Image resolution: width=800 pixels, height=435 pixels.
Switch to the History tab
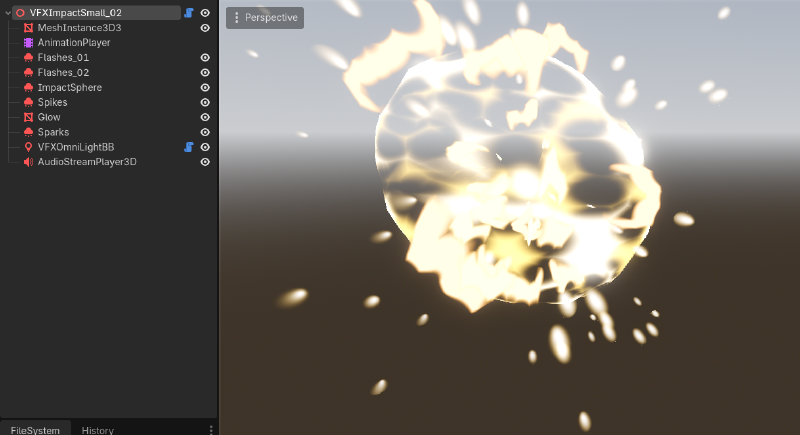pyautogui.click(x=97, y=430)
